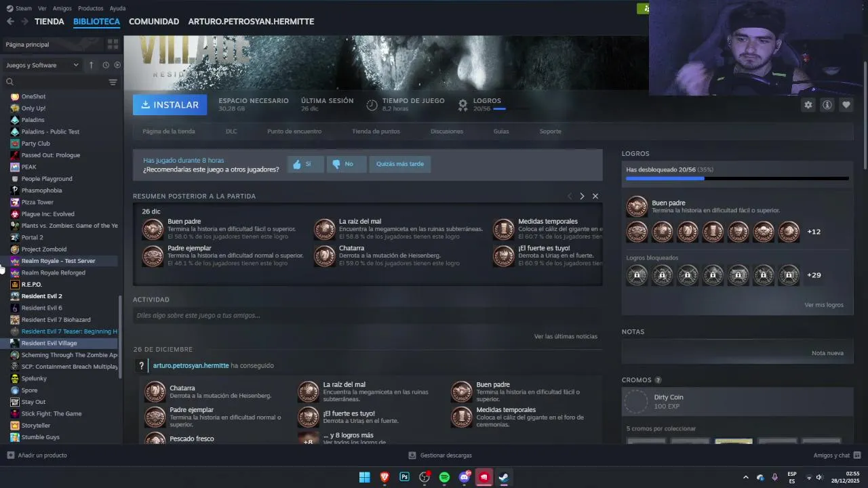
Task: Click the Medidas temporales achievement icon in summary
Action: tap(503, 229)
